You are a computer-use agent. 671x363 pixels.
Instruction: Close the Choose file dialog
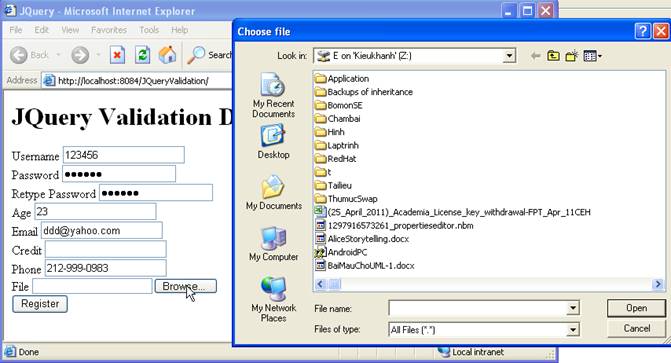[662, 31]
